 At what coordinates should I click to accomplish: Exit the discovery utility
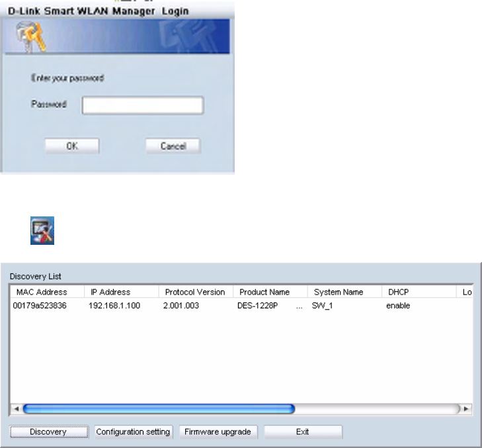(303, 431)
